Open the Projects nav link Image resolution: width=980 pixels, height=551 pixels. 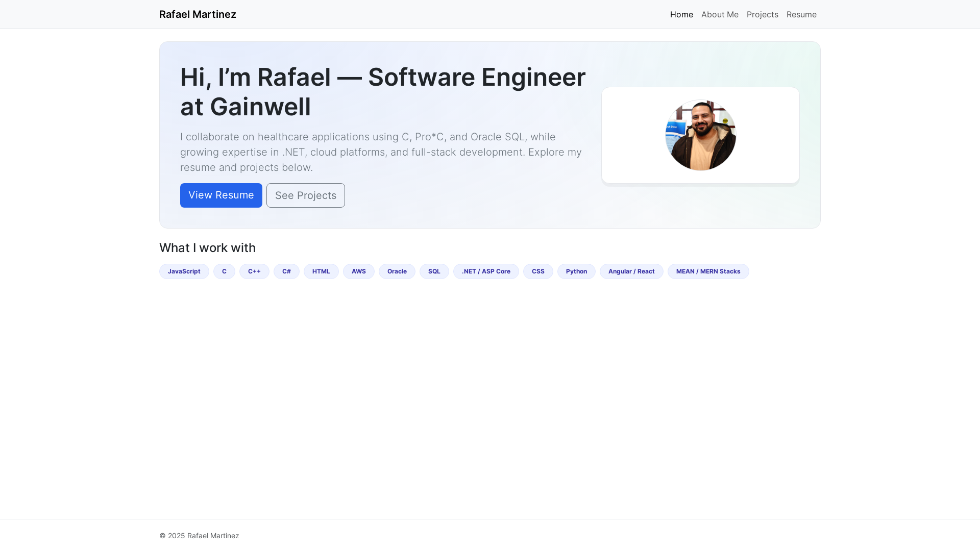[763, 14]
